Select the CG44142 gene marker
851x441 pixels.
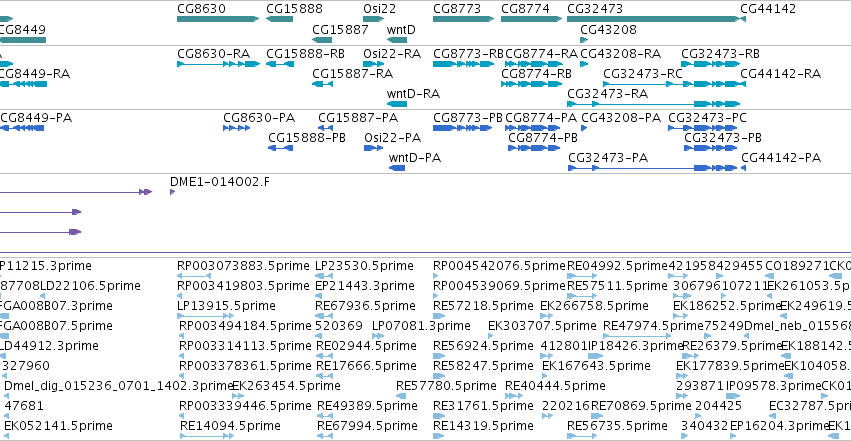(743, 19)
